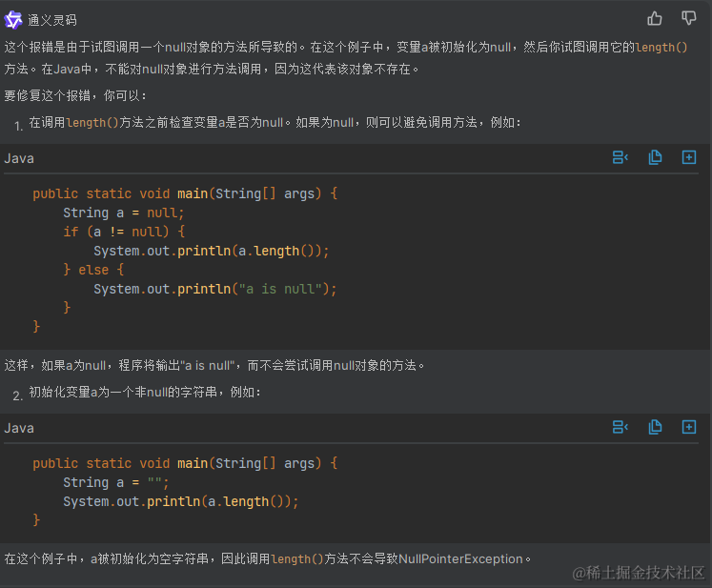This screenshot has height=588, width=712.
Task: Click the second code block's Java label
Action: [x=19, y=428]
